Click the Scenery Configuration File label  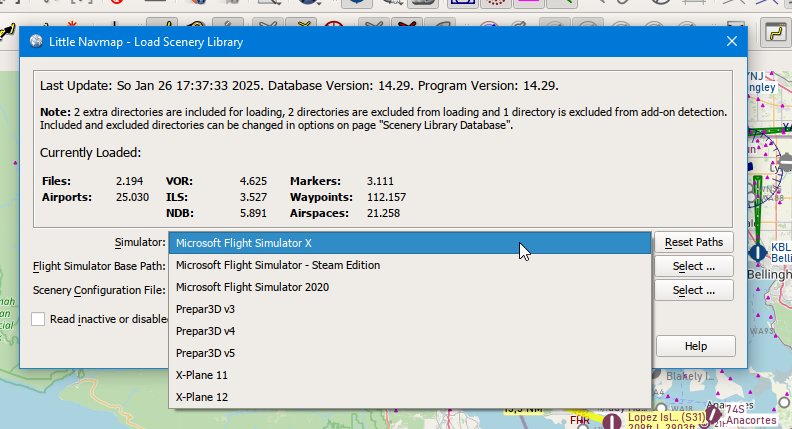point(99,291)
